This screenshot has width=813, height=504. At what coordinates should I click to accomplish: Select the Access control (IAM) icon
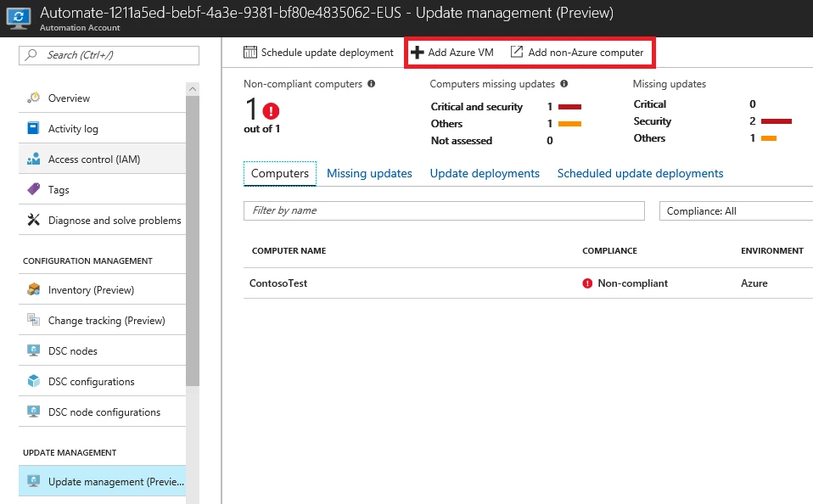click(34, 159)
